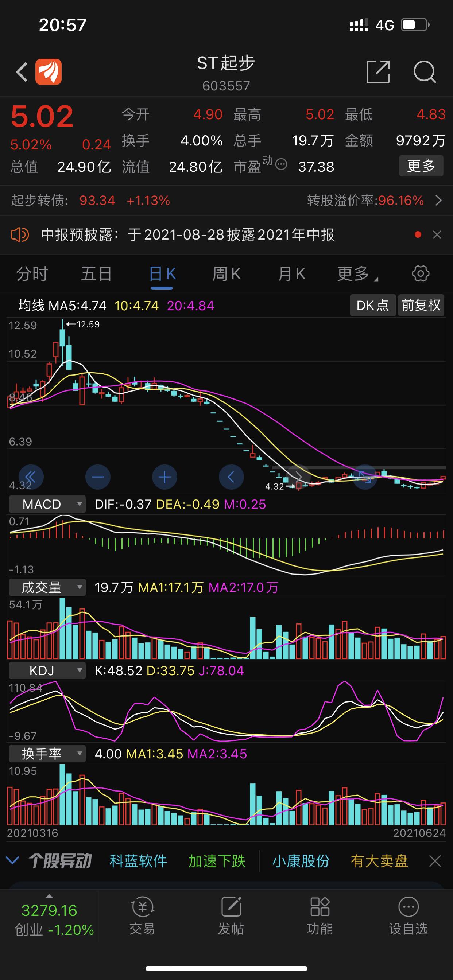
Task: Tap the current price 5.02
Action: coord(42,116)
